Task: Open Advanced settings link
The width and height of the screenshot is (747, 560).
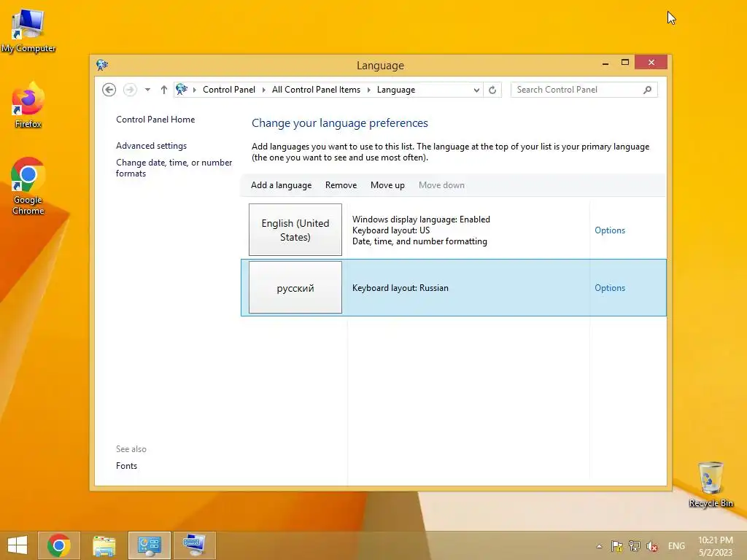Action: (x=152, y=146)
